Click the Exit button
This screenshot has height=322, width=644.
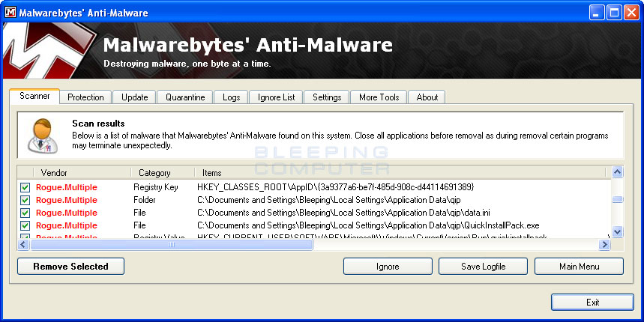click(x=592, y=303)
